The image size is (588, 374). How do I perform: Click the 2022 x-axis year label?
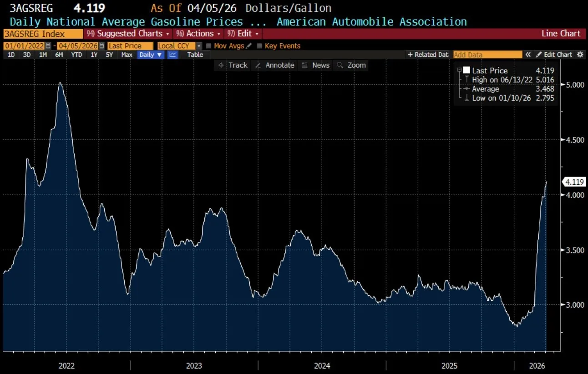pos(67,366)
